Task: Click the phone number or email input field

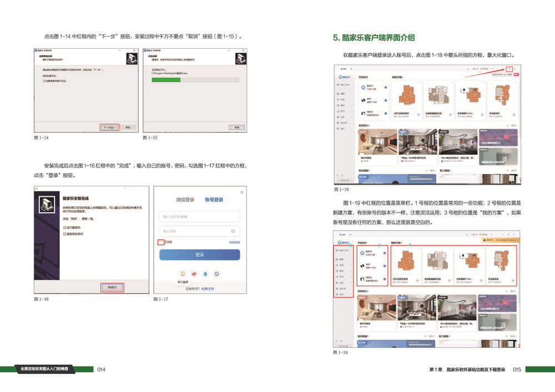Action: [x=200, y=217]
